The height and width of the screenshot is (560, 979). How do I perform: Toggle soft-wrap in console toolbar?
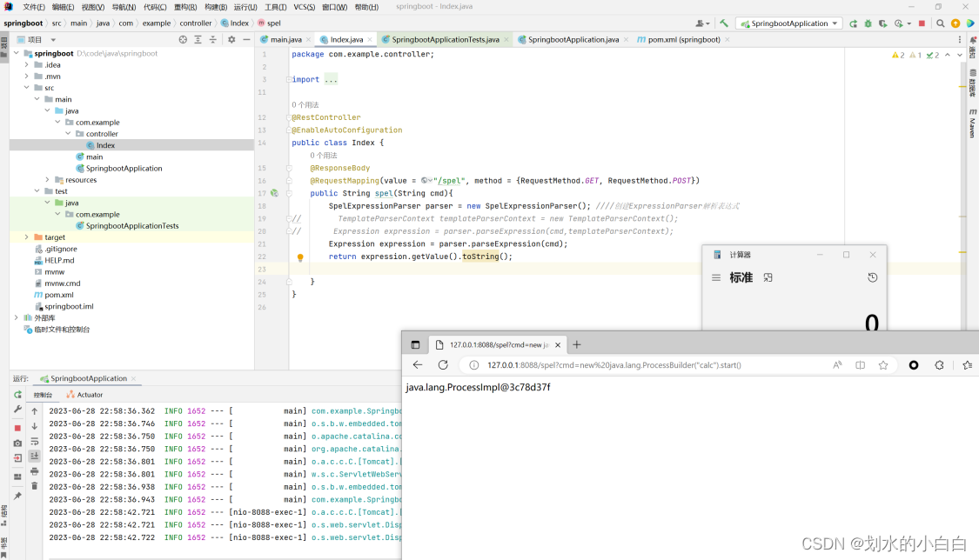pyautogui.click(x=34, y=442)
